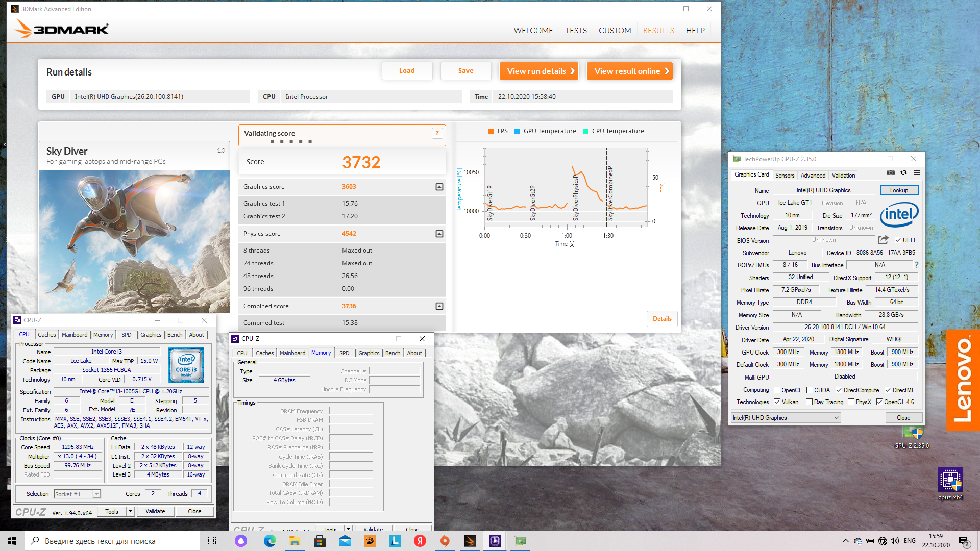
Task: Collapse the Graphics score section
Action: 439,187
